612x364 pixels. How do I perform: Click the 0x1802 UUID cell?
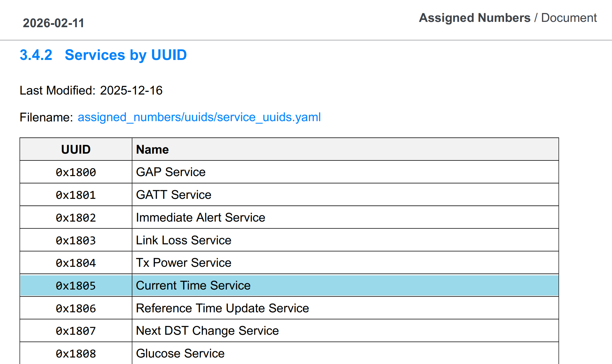pos(76,218)
